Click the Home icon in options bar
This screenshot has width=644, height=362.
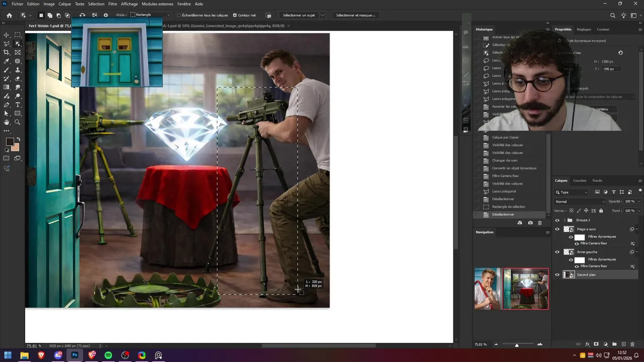[9, 15]
